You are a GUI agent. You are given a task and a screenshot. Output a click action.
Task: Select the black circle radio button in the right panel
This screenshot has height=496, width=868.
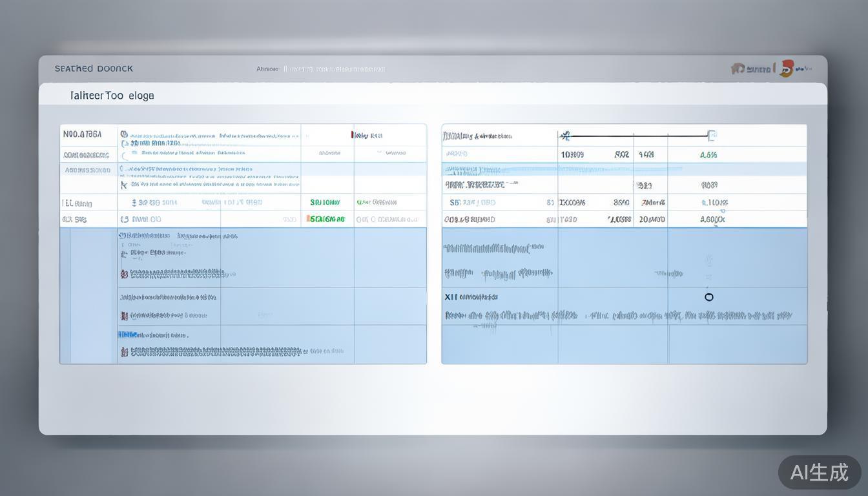[709, 297]
